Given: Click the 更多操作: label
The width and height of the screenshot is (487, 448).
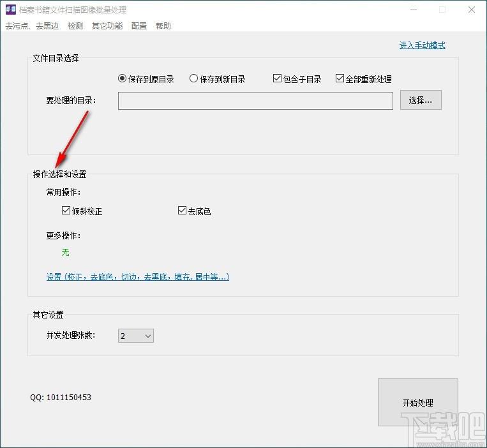Looking at the screenshot, I should point(63,235).
